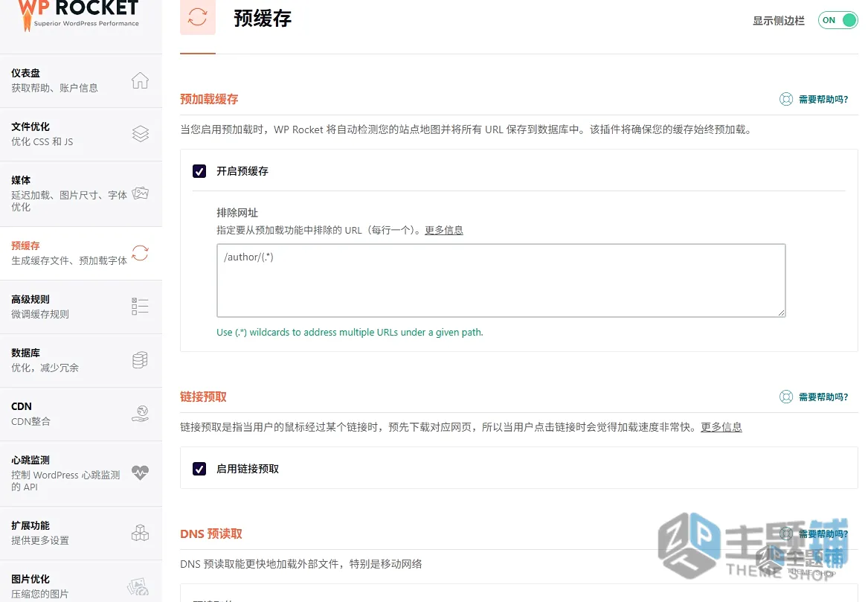
Task: Click the preload header refresh icon
Action: click(198, 17)
